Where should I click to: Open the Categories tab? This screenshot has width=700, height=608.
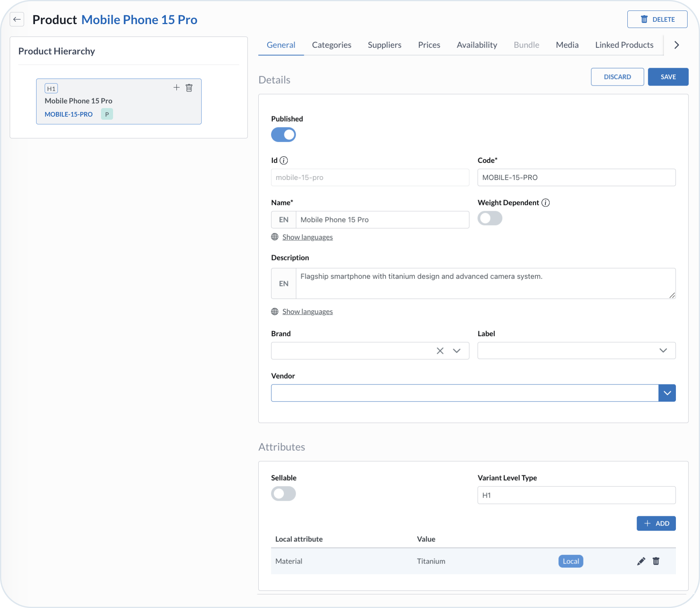coord(332,45)
